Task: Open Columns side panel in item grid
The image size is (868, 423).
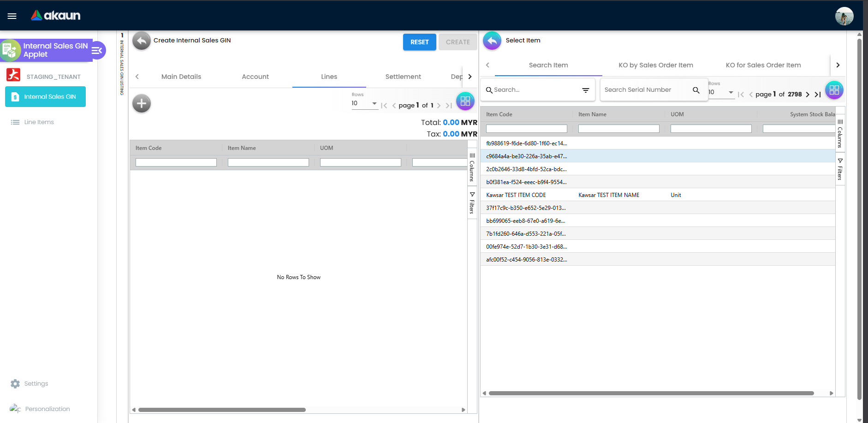Action: point(840,133)
